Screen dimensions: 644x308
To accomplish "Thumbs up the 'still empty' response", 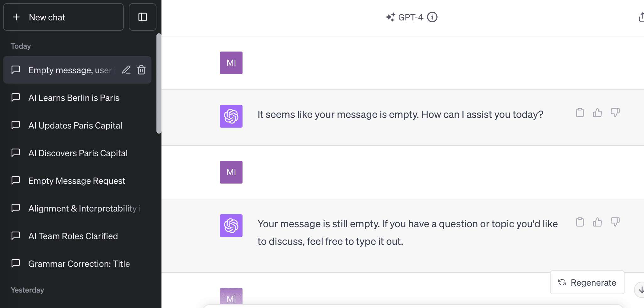I will point(597,222).
